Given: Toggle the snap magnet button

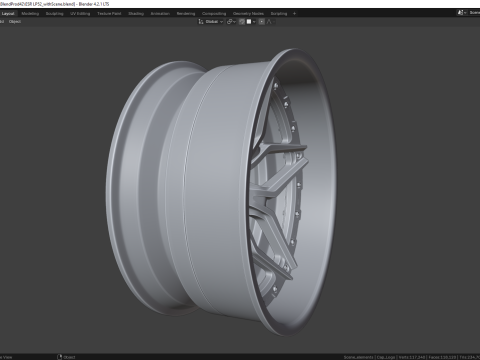Looking at the screenshot, I should [242, 22].
